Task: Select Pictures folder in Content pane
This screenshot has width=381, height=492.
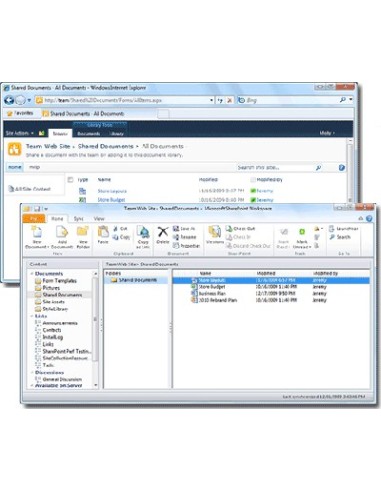Action: click(x=47, y=288)
